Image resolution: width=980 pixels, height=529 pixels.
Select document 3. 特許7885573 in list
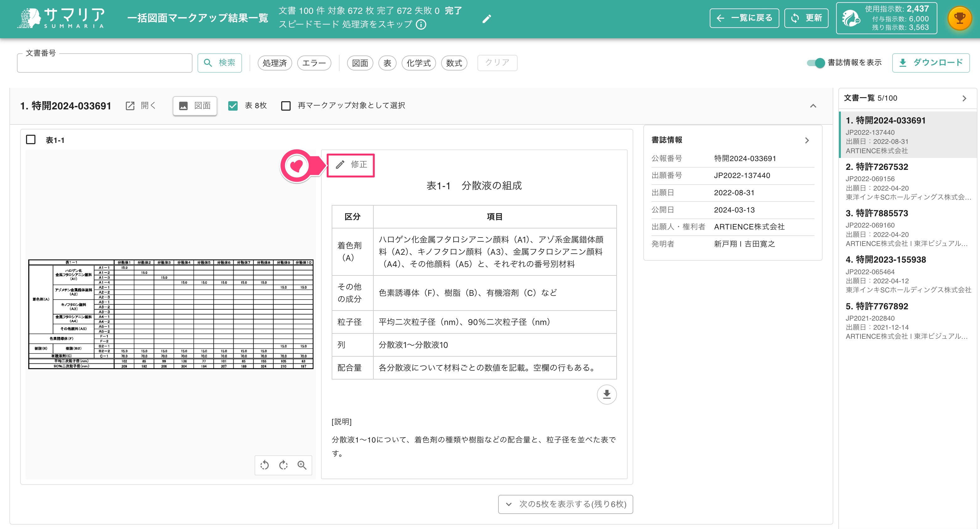click(x=908, y=228)
